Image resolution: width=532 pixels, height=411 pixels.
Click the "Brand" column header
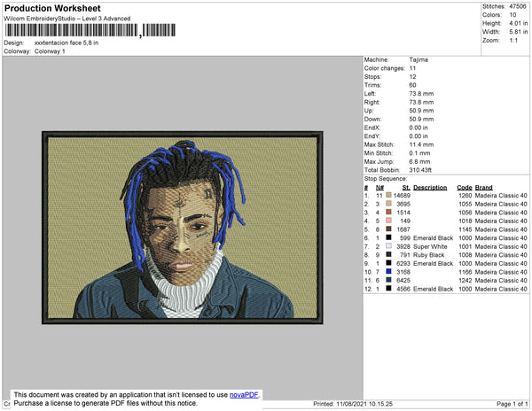[483, 188]
